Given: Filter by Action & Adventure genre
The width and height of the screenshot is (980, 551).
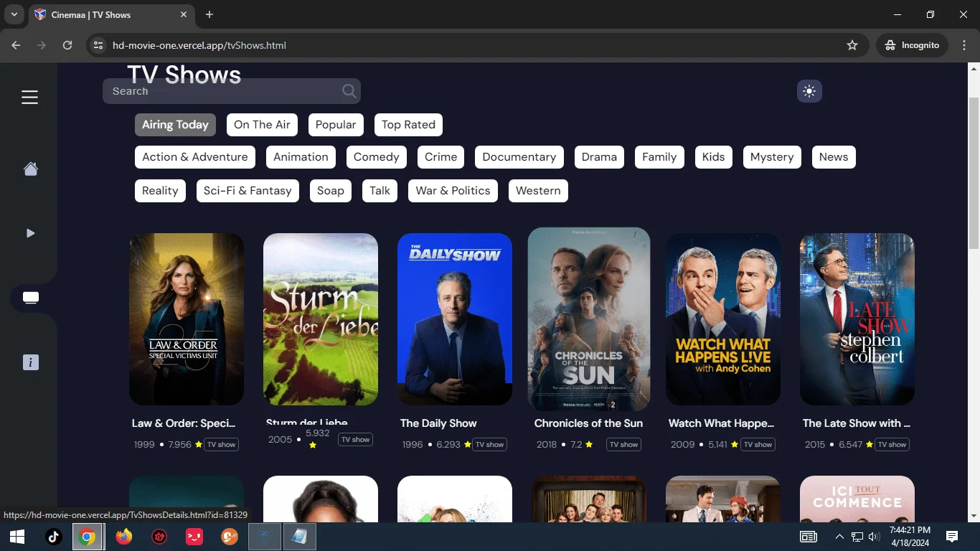Looking at the screenshot, I should [195, 157].
